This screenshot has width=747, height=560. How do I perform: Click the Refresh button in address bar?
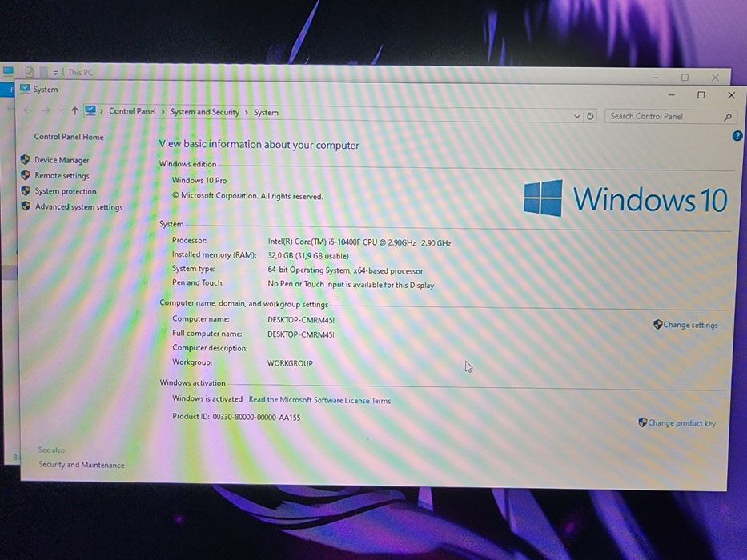tap(590, 116)
